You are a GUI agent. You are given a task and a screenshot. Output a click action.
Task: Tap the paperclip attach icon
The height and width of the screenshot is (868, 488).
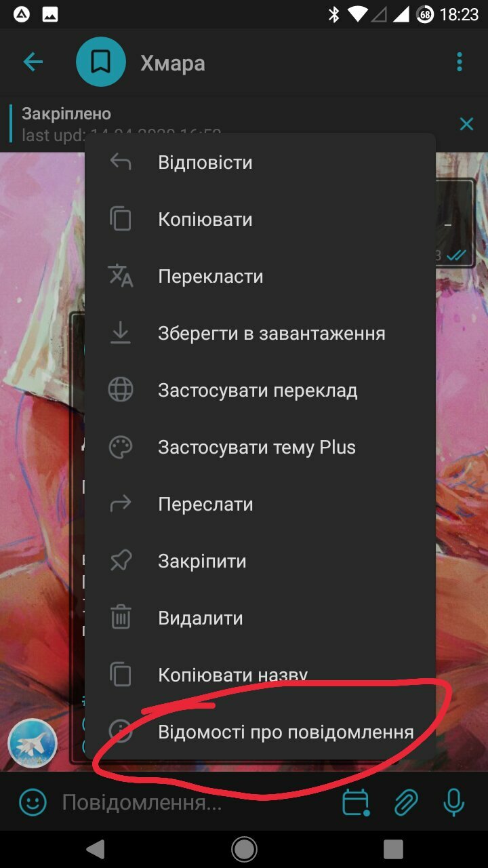(x=405, y=803)
